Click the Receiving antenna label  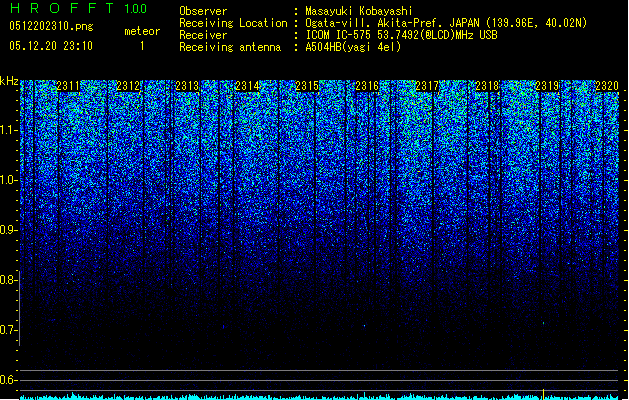click(230, 47)
